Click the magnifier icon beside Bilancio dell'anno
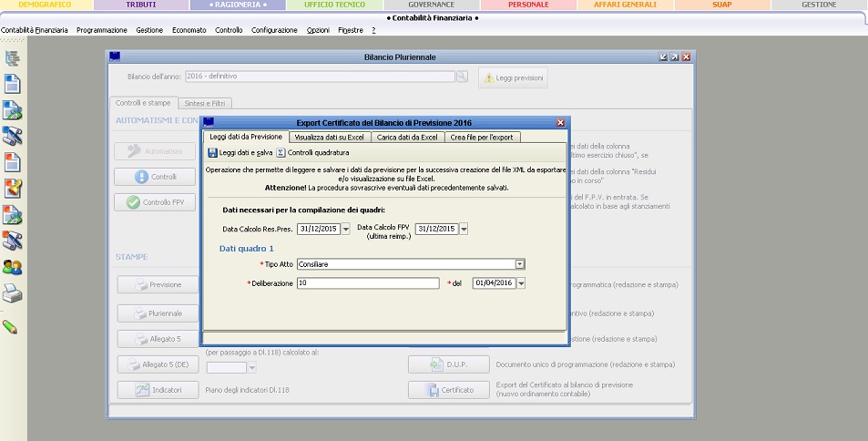The height and width of the screenshot is (441, 868). (462, 77)
